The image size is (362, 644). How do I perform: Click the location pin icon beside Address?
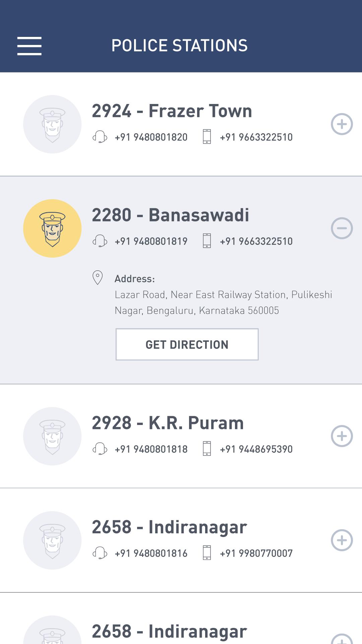(98, 278)
